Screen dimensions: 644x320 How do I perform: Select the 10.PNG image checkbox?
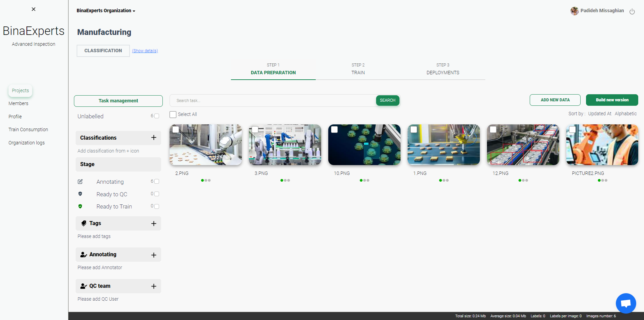(x=334, y=129)
